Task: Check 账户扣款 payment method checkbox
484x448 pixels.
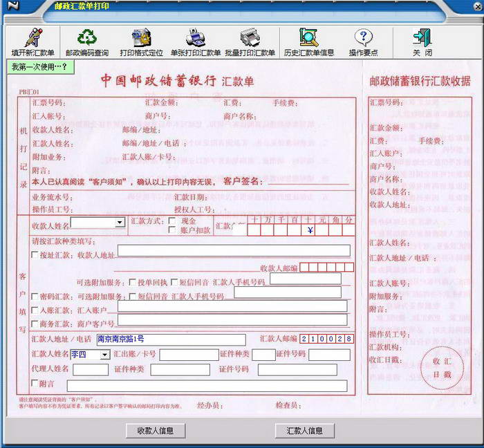Action: pos(172,230)
